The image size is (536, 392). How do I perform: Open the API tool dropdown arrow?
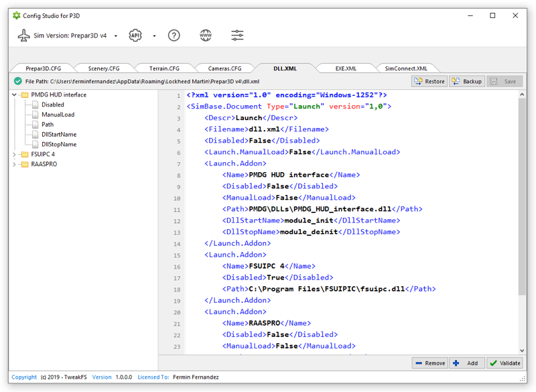(155, 36)
